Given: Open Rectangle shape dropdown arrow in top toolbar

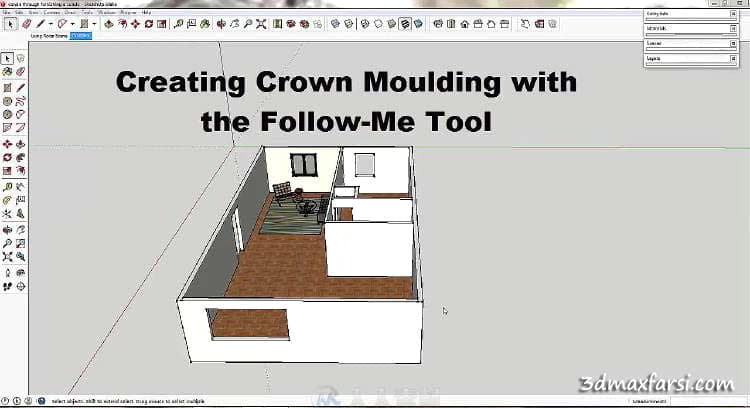Looking at the screenshot, I should [x=94, y=24].
